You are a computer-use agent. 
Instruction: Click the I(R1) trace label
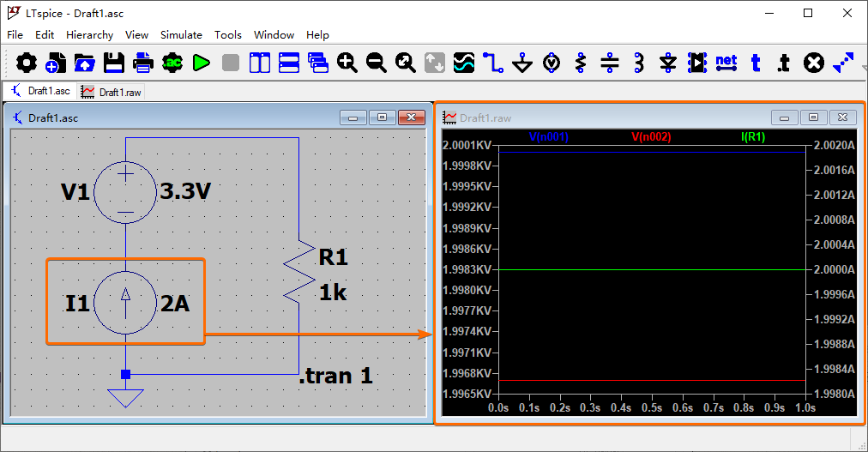point(753,136)
